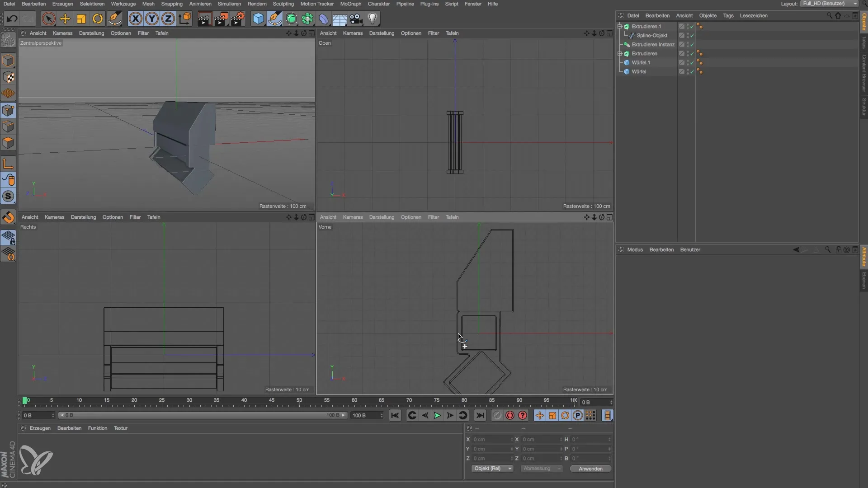Click the Attribute manager back arrow

[x=796, y=249]
